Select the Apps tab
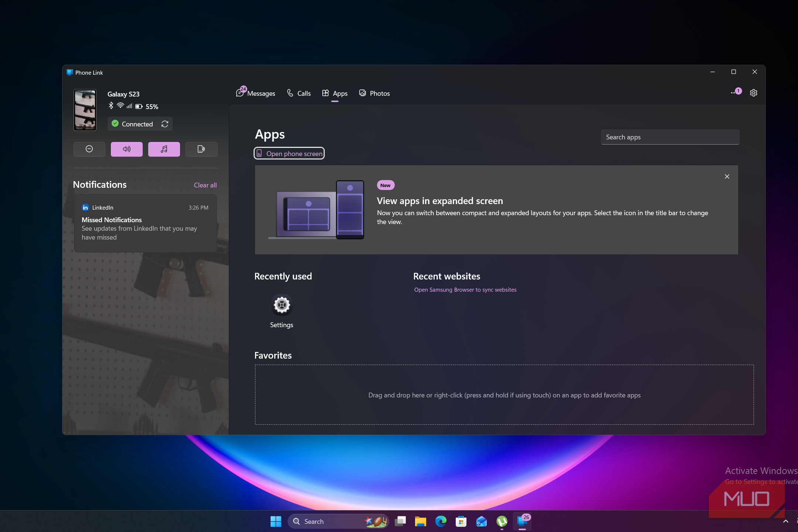The width and height of the screenshot is (798, 532). [335, 93]
